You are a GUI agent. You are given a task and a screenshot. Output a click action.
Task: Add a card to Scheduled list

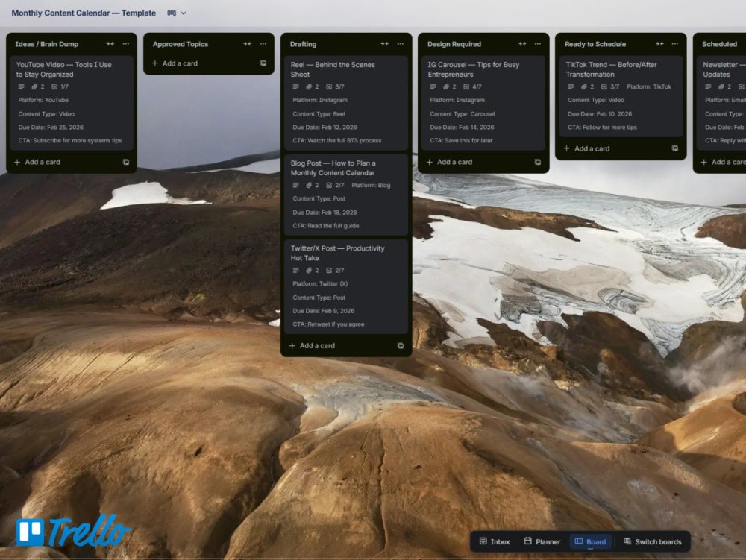(x=723, y=162)
